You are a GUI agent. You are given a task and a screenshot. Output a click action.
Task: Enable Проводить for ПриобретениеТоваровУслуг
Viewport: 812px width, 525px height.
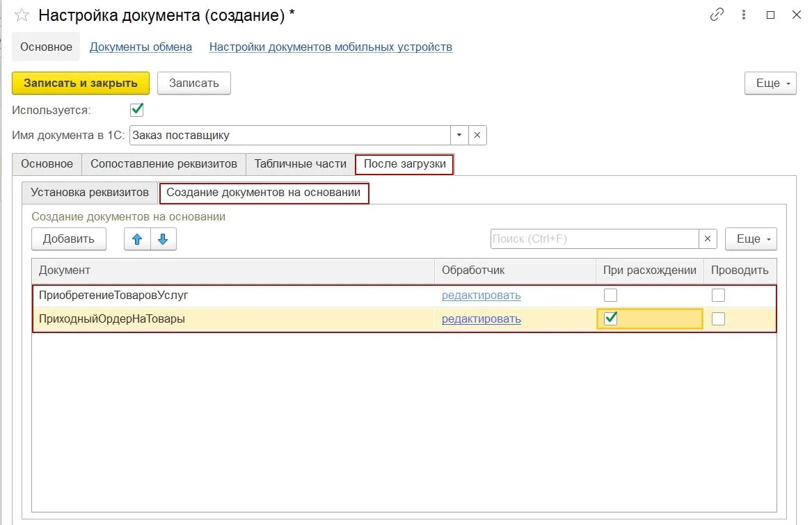[x=717, y=295]
